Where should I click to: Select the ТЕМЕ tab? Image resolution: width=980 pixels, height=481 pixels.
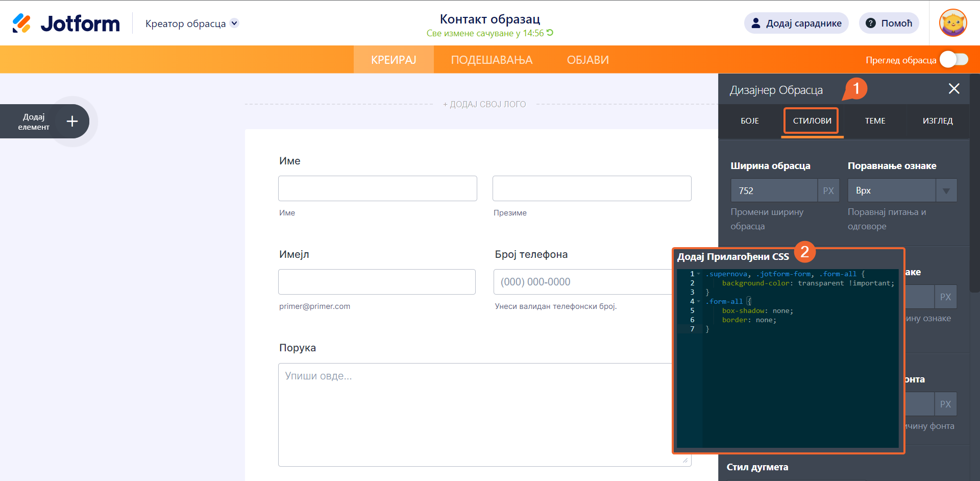tap(875, 121)
